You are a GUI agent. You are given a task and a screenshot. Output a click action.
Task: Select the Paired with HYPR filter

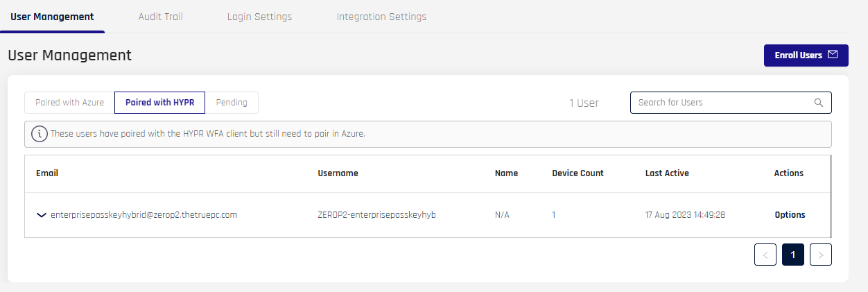[x=159, y=103]
